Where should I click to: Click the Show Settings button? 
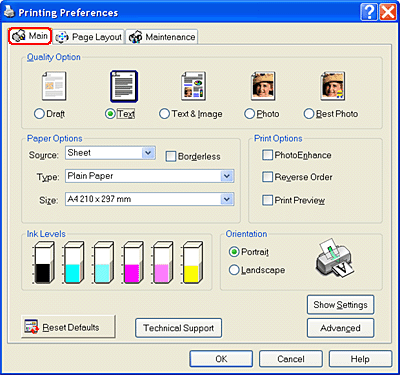[340, 305]
